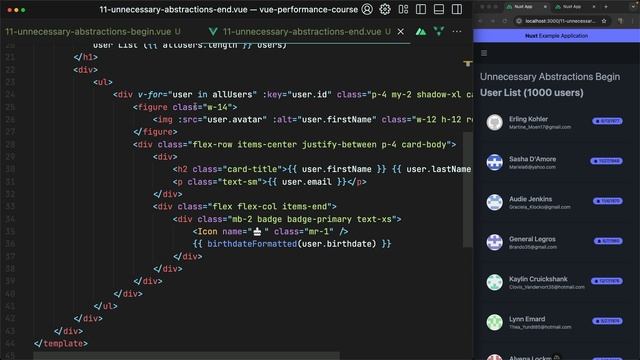
Task: Click the Vue file icon on the active tab
Action: [x=213, y=31]
